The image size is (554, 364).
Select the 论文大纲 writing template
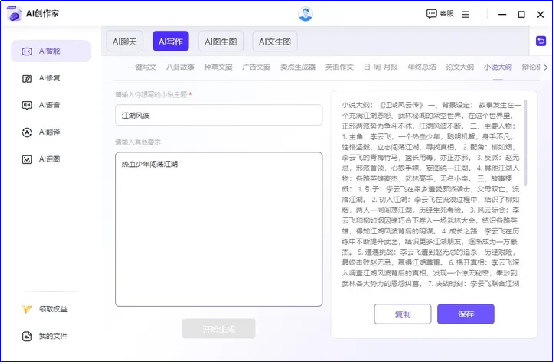coord(460,67)
